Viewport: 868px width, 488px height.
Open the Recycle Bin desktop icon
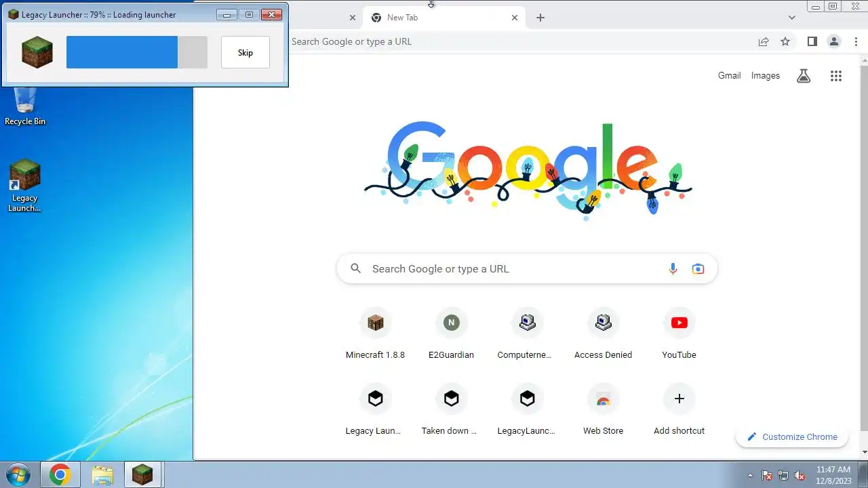click(25, 106)
